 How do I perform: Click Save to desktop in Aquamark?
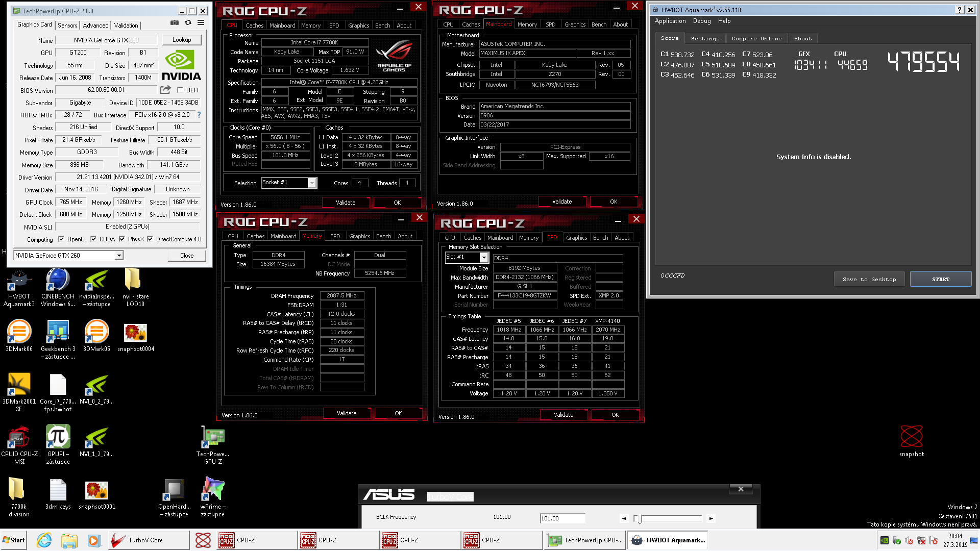coord(869,279)
